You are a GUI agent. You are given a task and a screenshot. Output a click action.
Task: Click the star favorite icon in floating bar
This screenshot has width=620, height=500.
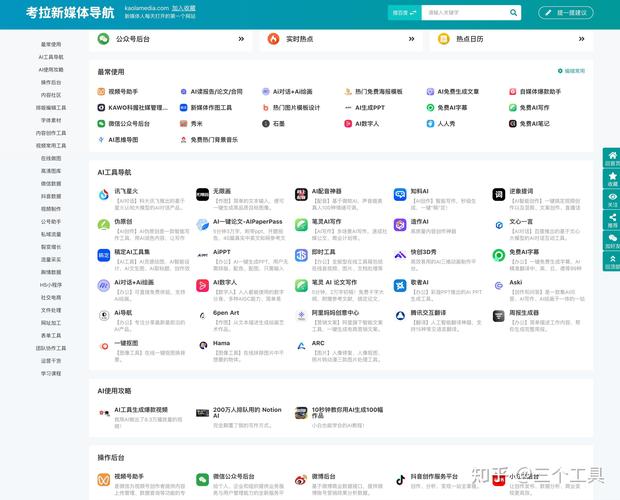(612, 176)
